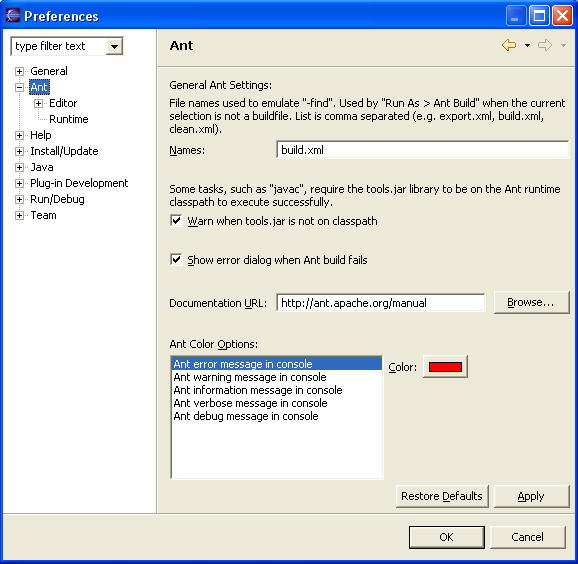
Task: Open the filter text dropdown arrow
Action: tap(114, 46)
